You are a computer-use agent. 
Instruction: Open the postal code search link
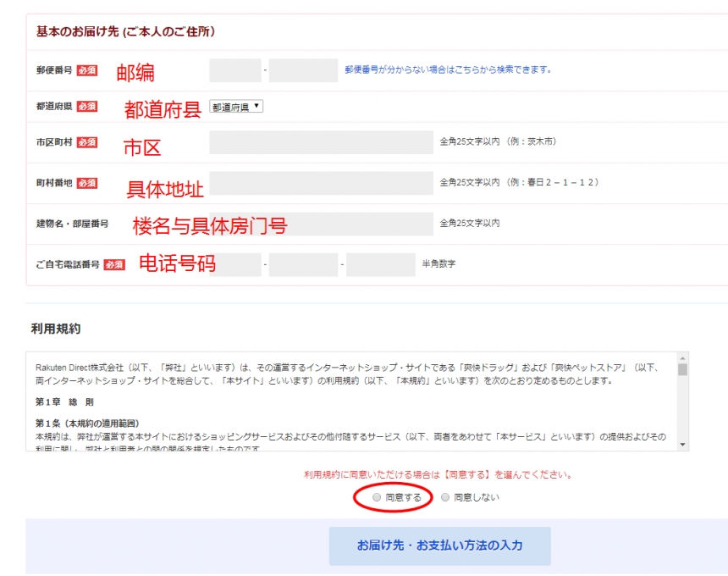point(448,69)
